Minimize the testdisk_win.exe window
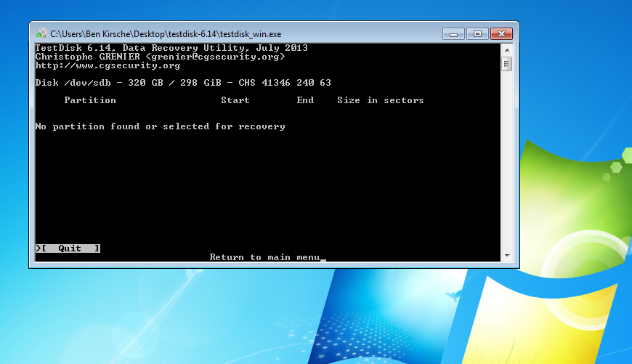Viewport: 632px width, 364px height. pyautogui.click(x=453, y=34)
